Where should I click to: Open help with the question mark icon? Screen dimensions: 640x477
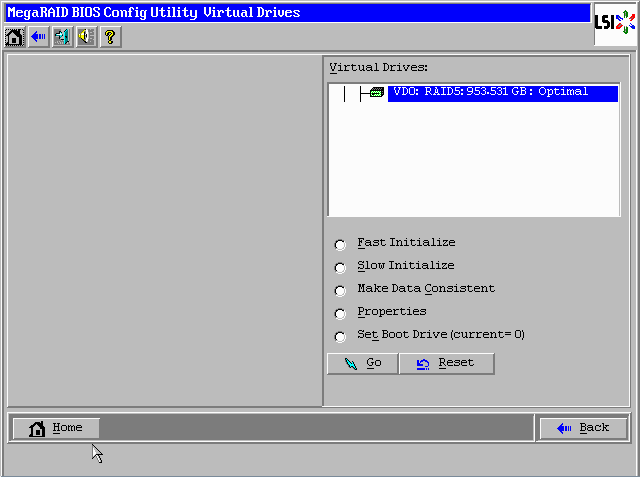tap(110, 37)
